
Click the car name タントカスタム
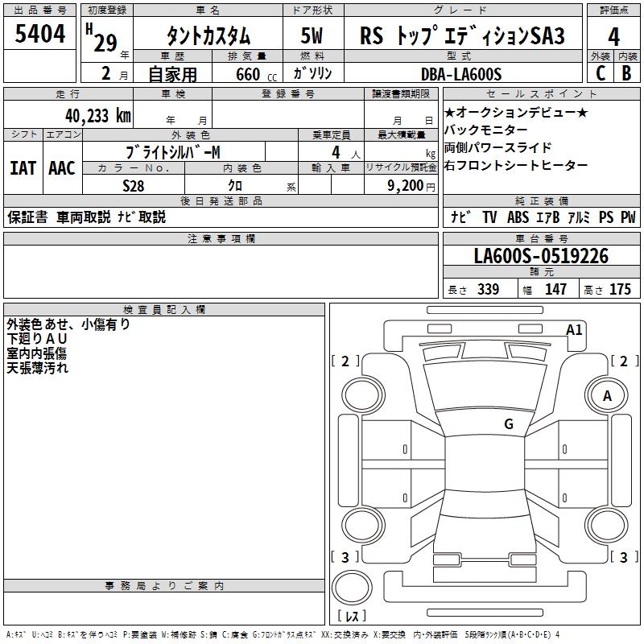[208, 35]
